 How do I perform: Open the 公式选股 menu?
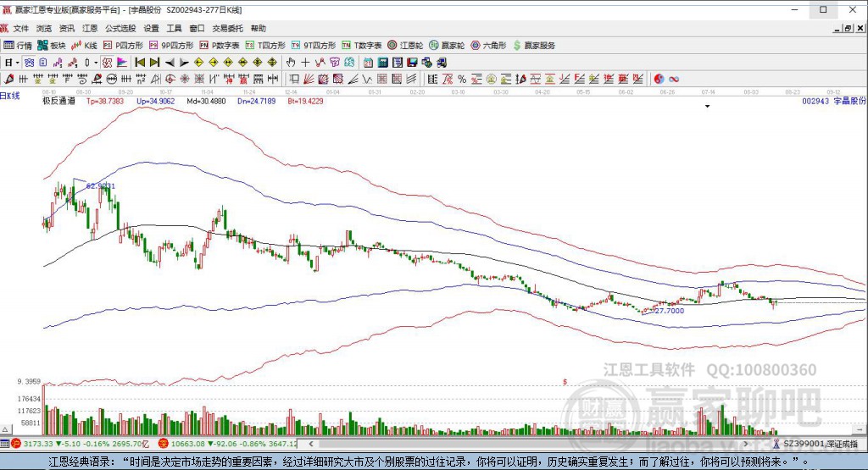(120, 28)
